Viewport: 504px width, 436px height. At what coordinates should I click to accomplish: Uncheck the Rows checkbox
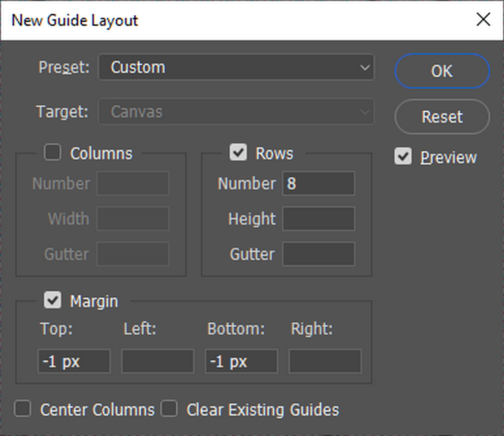pyautogui.click(x=238, y=153)
